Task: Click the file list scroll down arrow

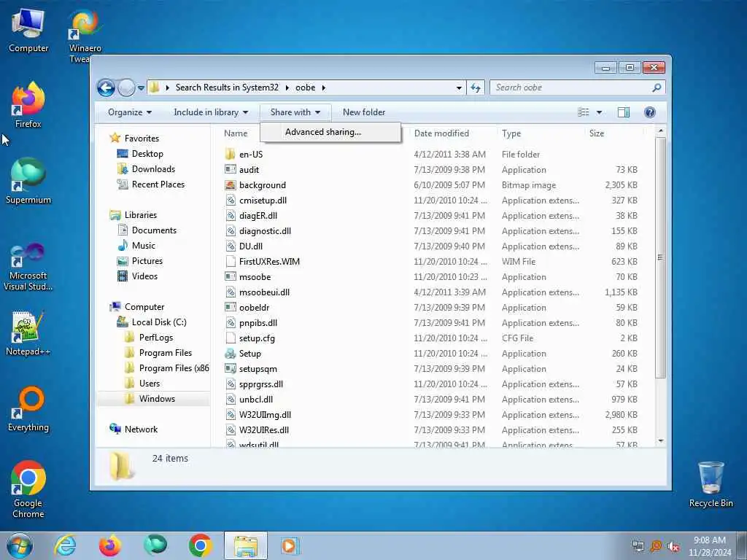Action: pyautogui.click(x=660, y=441)
